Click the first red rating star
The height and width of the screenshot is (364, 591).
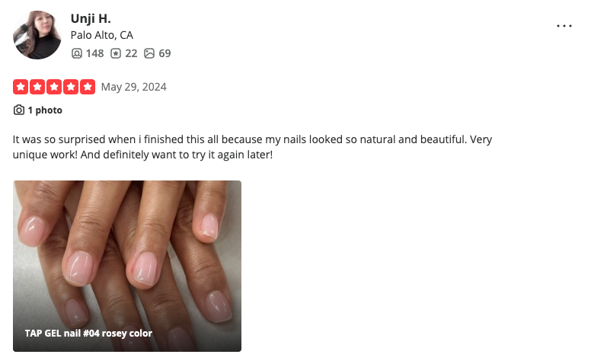coord(21,87)
